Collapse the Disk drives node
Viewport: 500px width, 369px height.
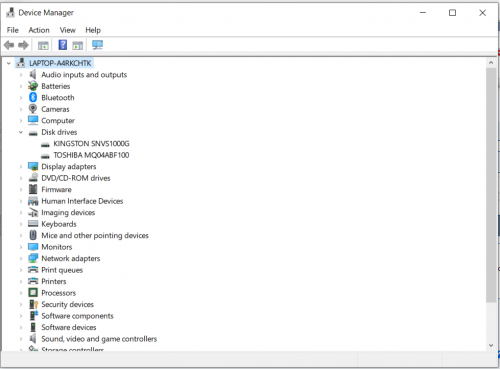click(21, 132)
